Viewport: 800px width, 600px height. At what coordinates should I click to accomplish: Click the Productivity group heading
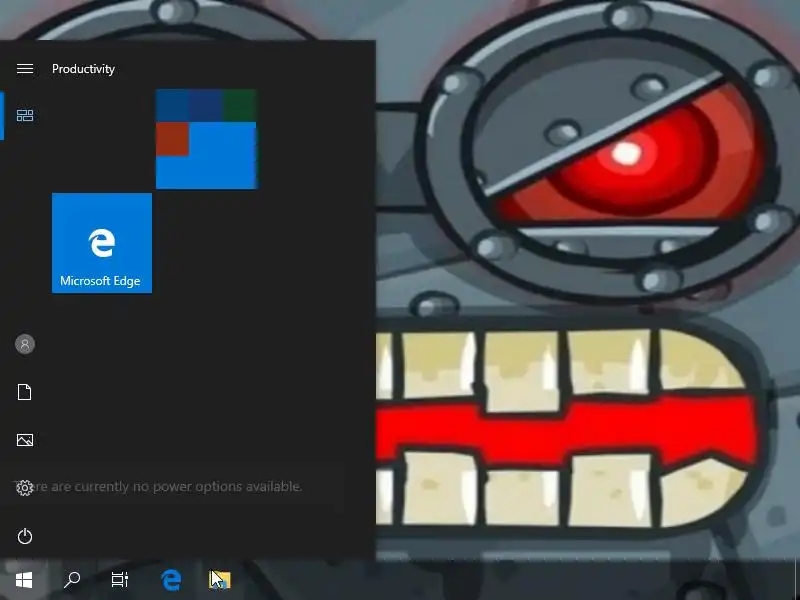coord(83,69)
